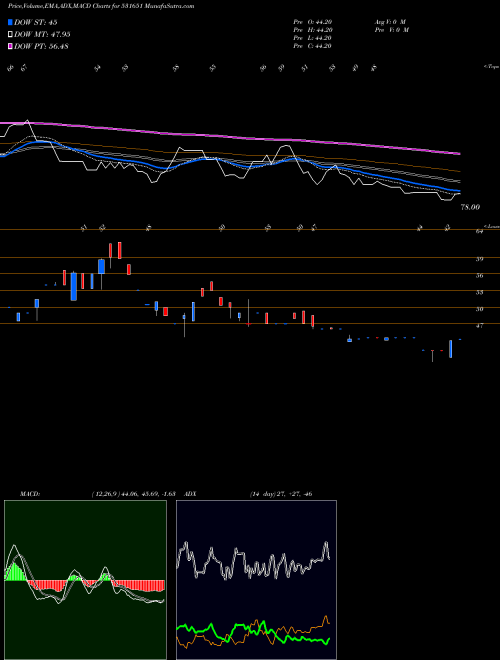Click the 30 price level axis label

pyautogui.click(x=479, y=309)
